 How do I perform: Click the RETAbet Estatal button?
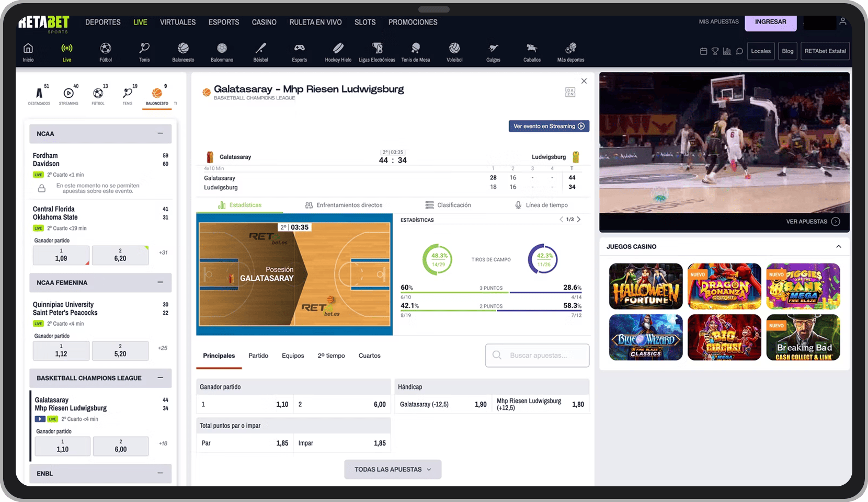[x=825, y=51]
